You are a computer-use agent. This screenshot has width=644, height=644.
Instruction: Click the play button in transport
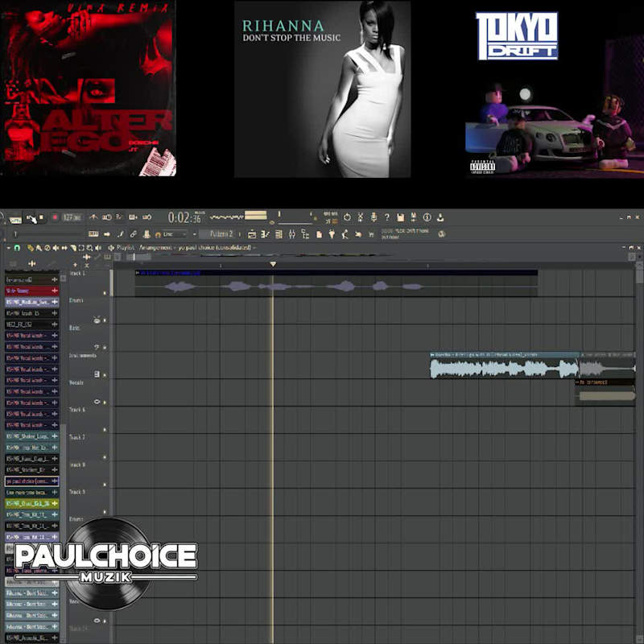tap(31, 218)
